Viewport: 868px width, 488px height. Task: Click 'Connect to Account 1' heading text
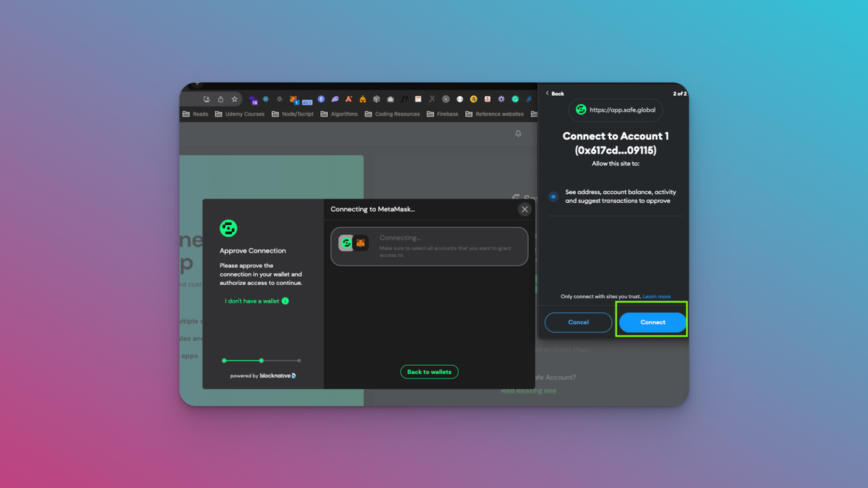pyautogui.click(x=615, y=136)
